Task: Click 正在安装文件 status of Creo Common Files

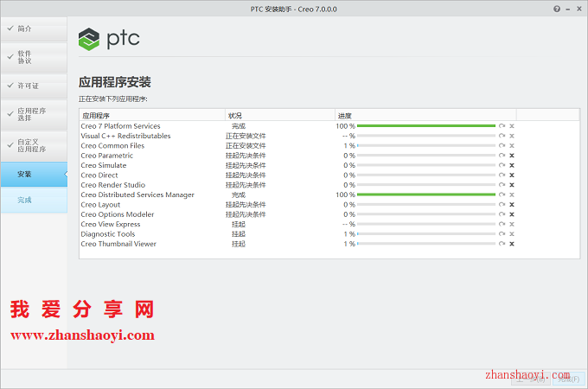Action: click(x=246, y=145)
